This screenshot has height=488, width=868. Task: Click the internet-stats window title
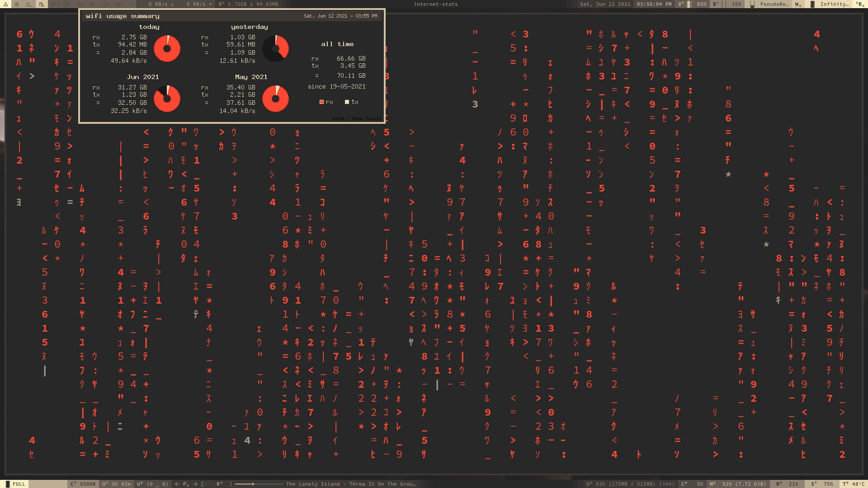[x=435, y=4]
